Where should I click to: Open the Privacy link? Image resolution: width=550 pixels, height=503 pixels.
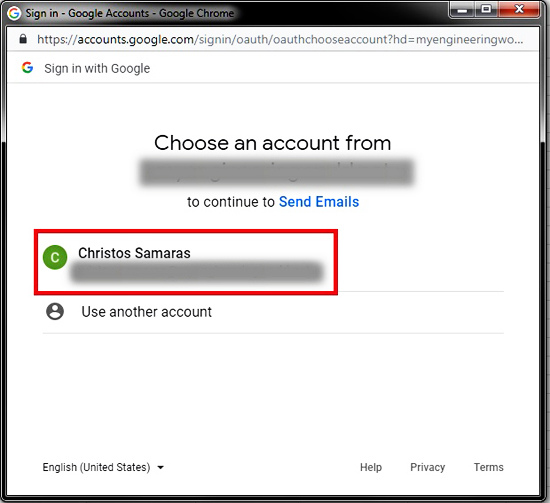coord(428,467)
